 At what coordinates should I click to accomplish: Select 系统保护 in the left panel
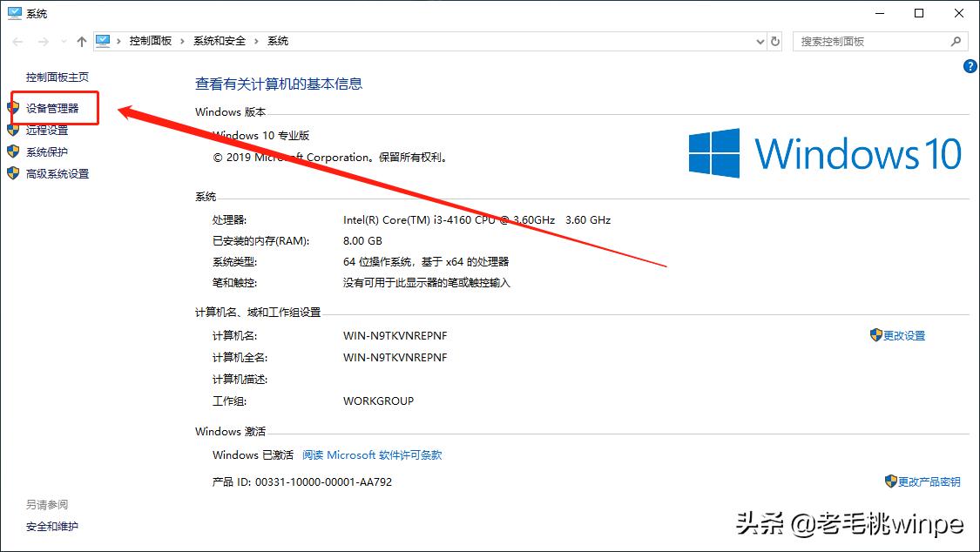47,151
